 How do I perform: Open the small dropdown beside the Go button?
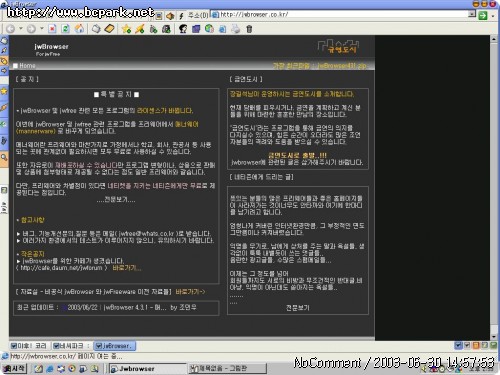click(493, 16)
